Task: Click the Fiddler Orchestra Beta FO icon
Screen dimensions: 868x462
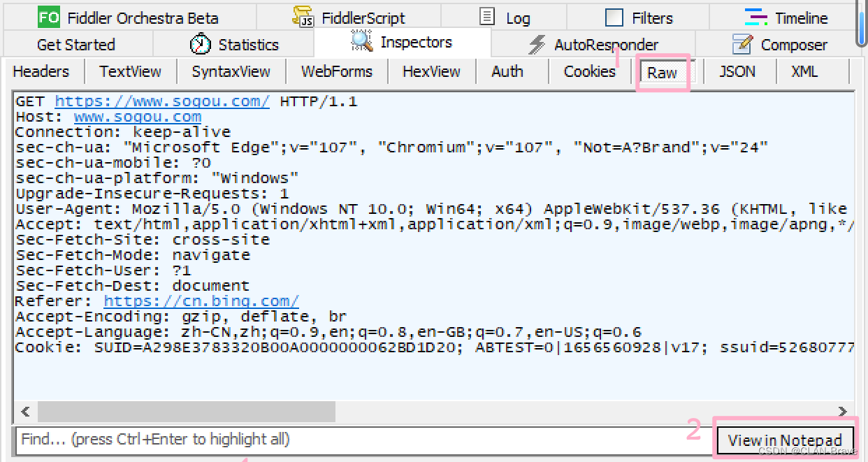Action: pos(48,17)
